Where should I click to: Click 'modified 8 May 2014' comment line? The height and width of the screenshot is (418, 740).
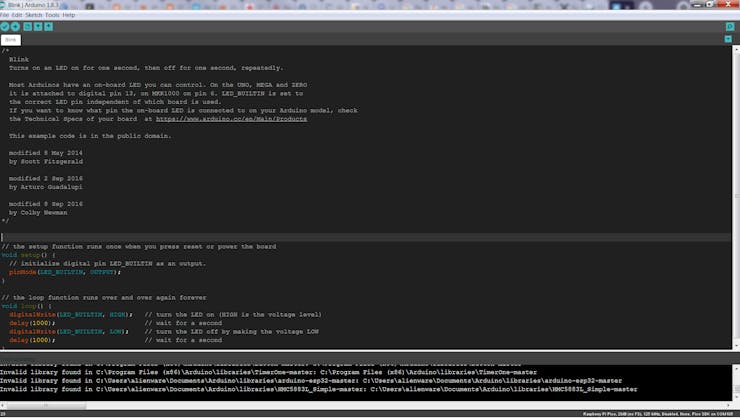pyautogui.click(x=46, y=153)
